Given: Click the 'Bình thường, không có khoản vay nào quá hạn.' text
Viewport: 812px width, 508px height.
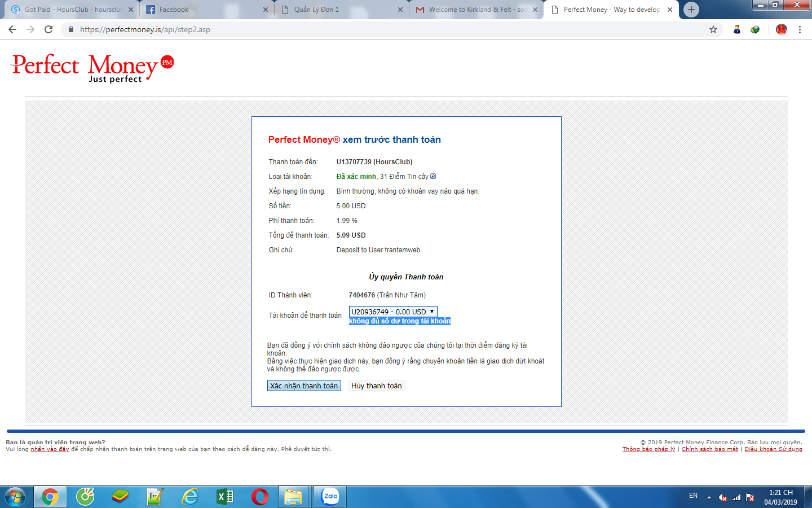Looking at the screenshot, I should pyautogui.click(x=408, y=191).
